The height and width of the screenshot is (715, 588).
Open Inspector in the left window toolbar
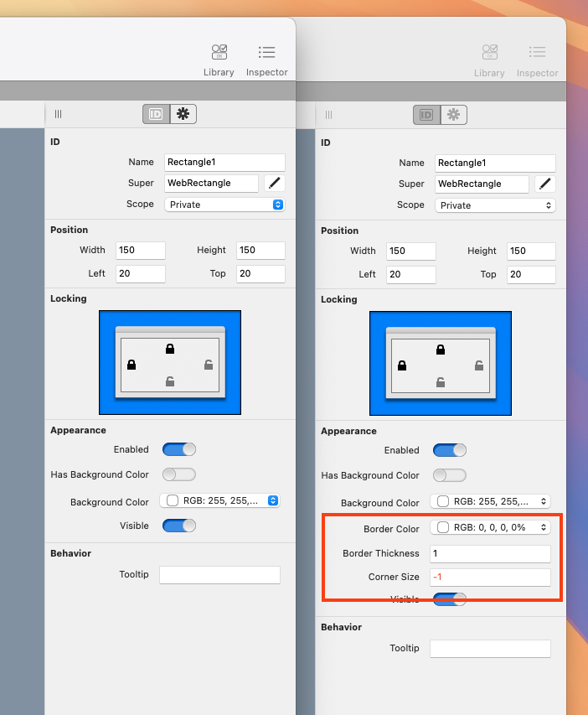266,60
